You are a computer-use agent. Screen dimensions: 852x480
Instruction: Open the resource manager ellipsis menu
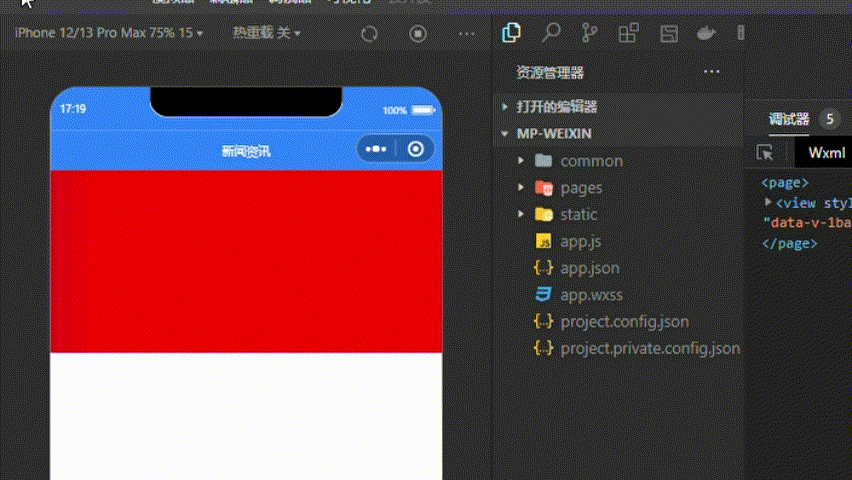(711, 72)
